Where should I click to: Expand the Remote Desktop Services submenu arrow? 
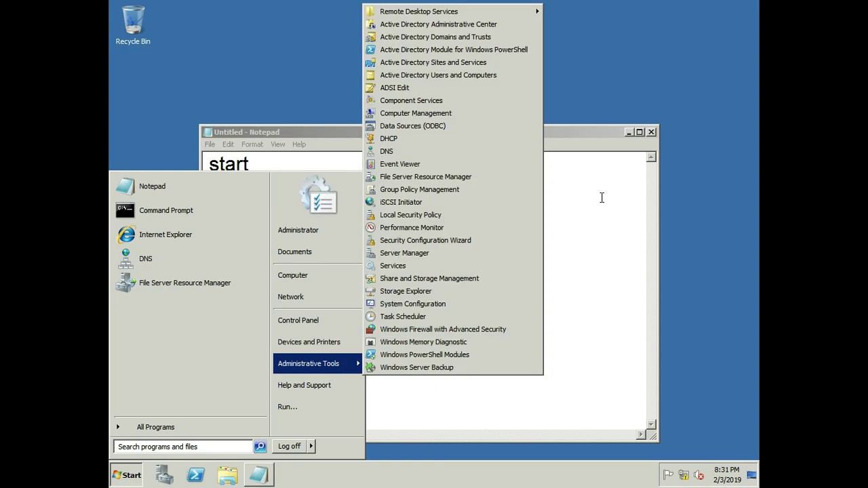pos(537,12)
